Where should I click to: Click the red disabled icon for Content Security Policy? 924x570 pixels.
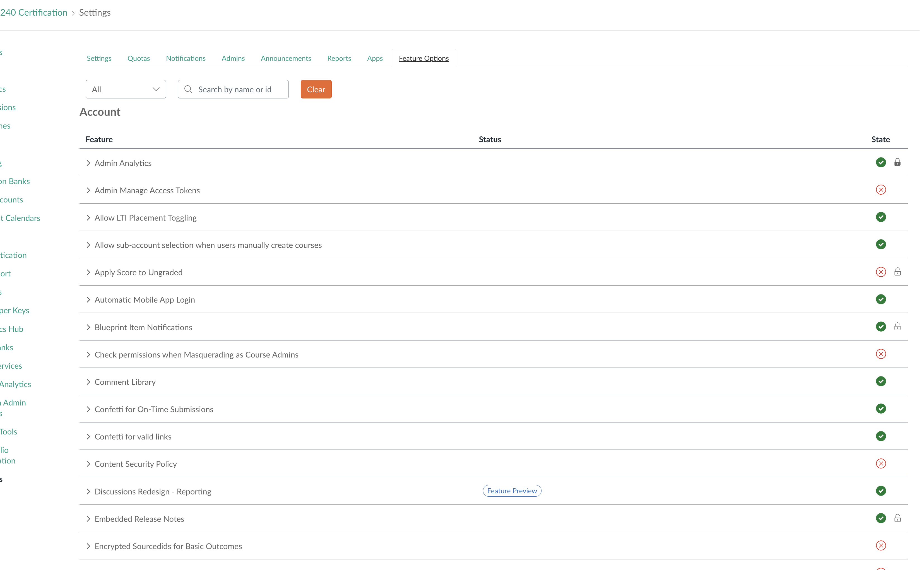[881, 463]
